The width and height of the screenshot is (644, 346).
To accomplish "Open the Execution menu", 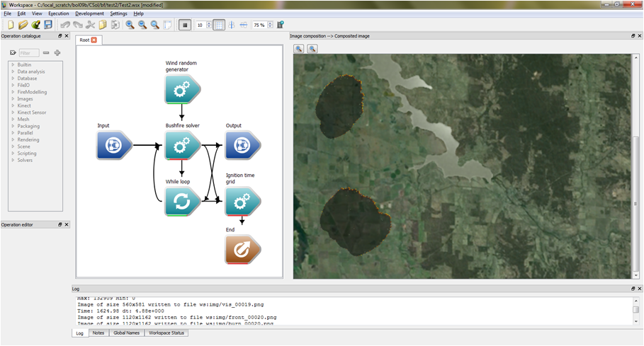I will [x=58, y=13].
